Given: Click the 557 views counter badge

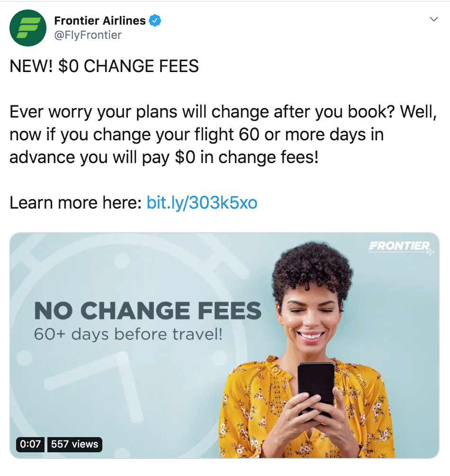Looking at the screenshot, I should point(74,444).
